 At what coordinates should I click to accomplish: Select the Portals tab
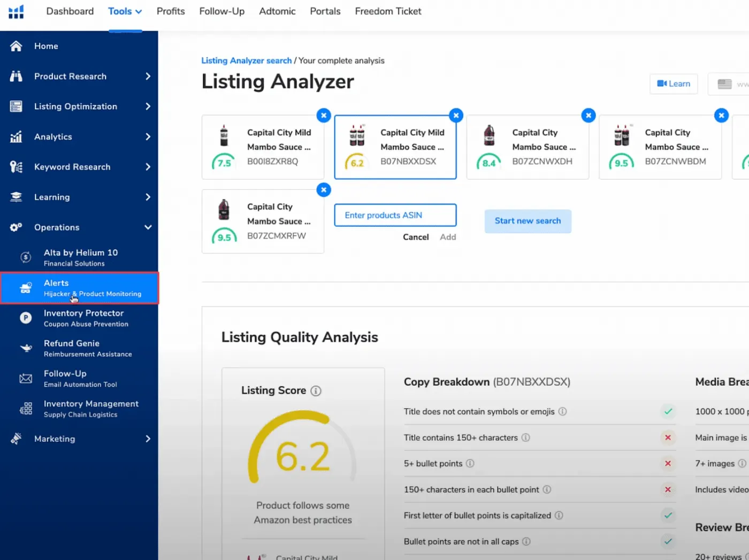click(325, 11)
